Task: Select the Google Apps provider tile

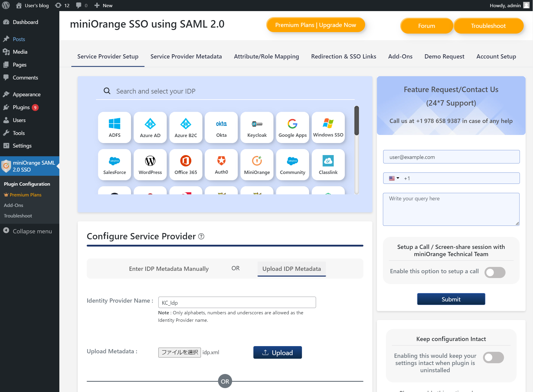Action: 293,127
